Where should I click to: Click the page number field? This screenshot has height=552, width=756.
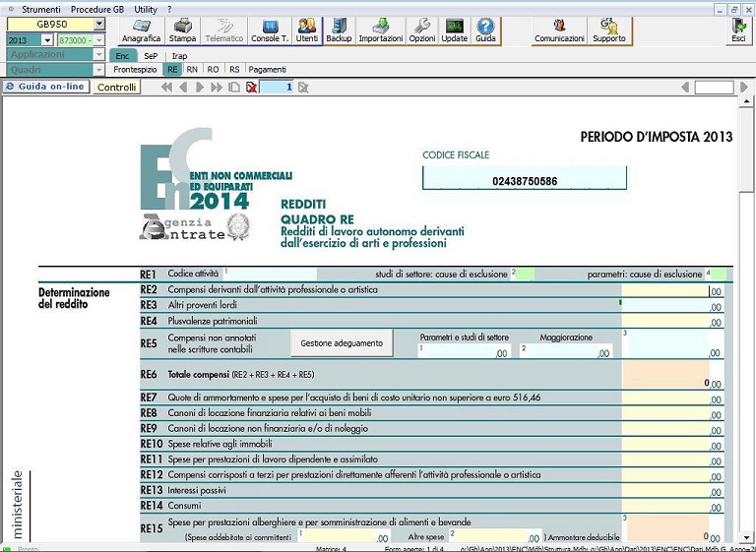click(x=277, y=88)
